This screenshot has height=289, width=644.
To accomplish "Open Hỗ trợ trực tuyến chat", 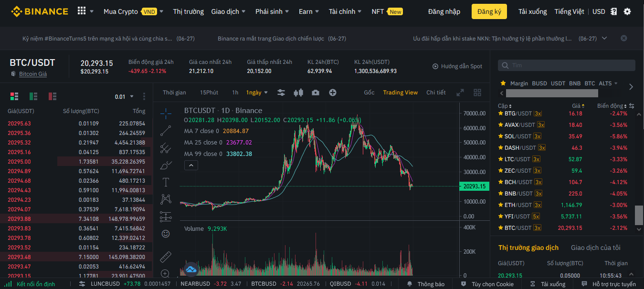I will point(609,284).
